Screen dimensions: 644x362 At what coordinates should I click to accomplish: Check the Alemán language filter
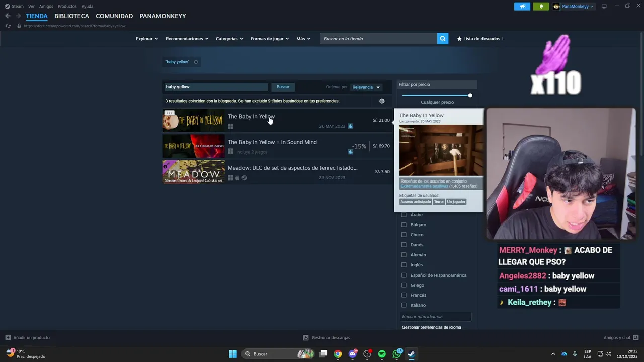[x=404, y=255]
